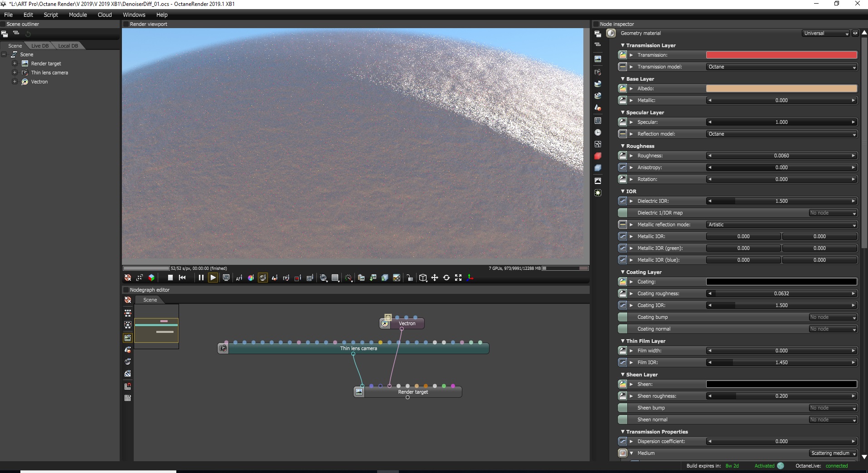Click the red cube icon in Node inspector sidebar
Viewport: 868px width, 473px height.
(x=598, y=156)
